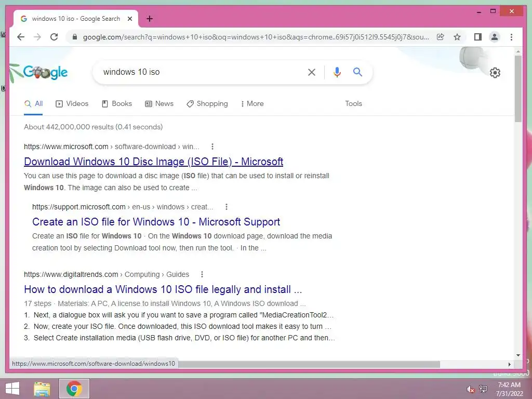The width and height of the screenshot is (532, 399).
Task: Open File Explorer from the taskbar
Action: [42, 389]
